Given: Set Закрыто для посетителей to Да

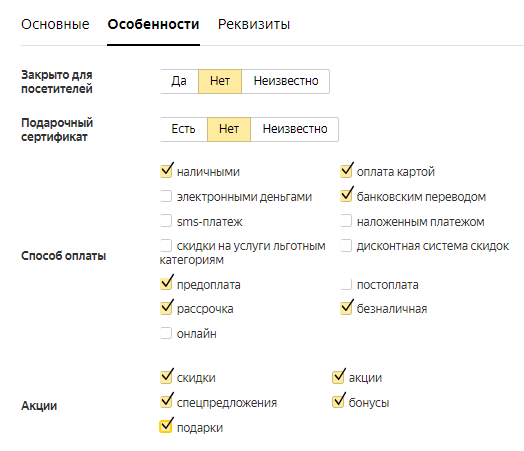Looking at the screenshot, I should 179,81.
